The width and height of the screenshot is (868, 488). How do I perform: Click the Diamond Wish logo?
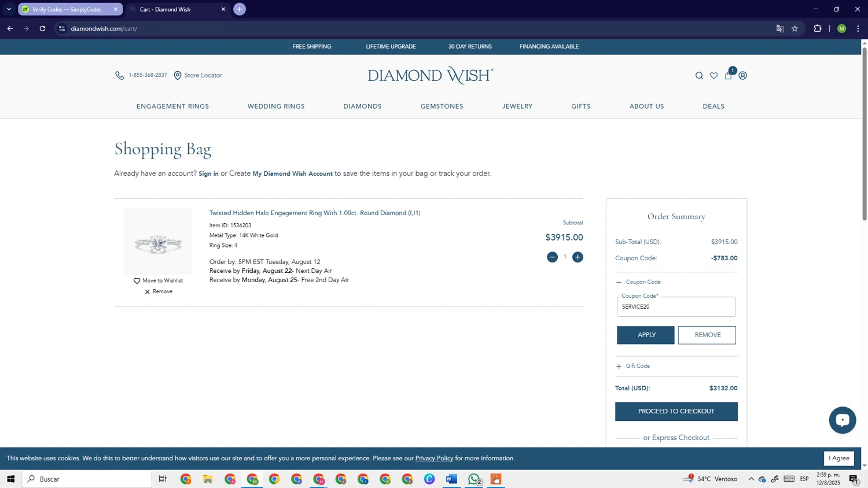431,76
